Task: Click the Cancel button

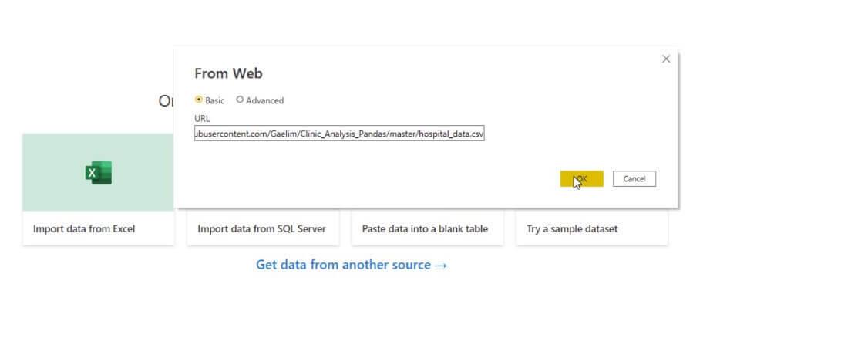Action: pyautogui.click(x=634, y=179)
